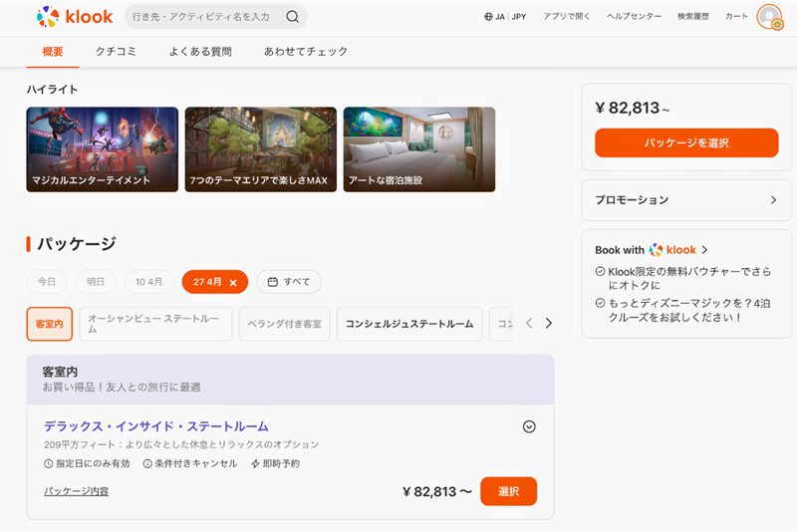This screenshot has width=797, height=532.
Task: Select コンシェルジュステートルーム package type
Action: click(409, 324)
